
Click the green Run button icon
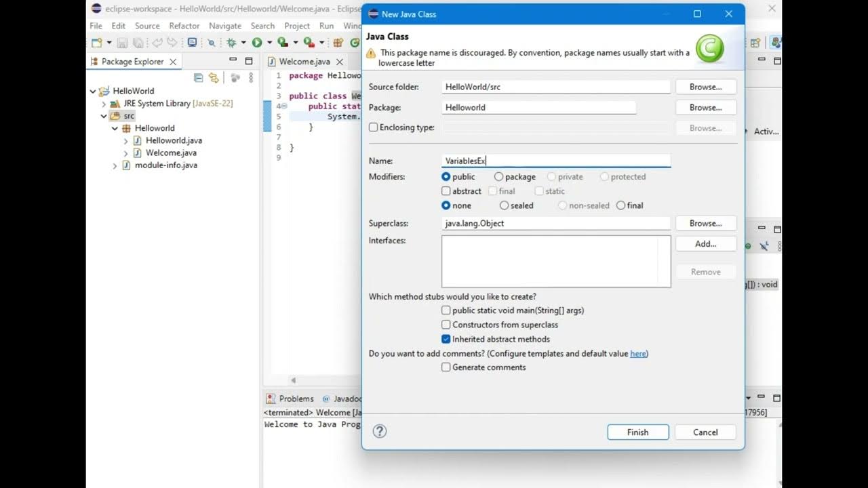click(257, 43)
